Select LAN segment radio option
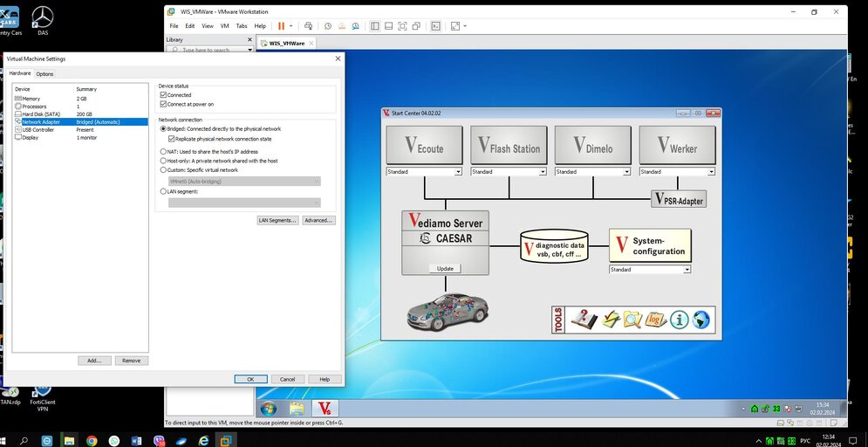This screenshot has height=447, width=868. click(163, 191)
